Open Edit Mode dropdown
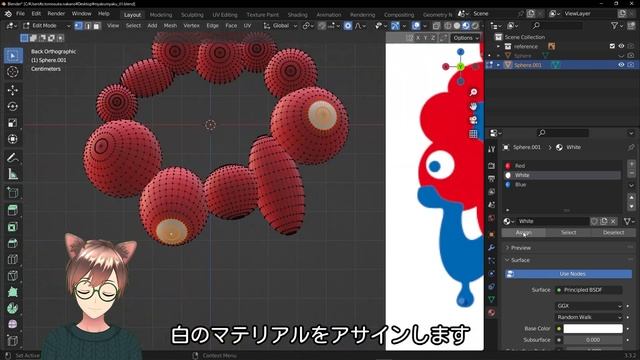Screen dimensions: 640x360 [47, 26]
